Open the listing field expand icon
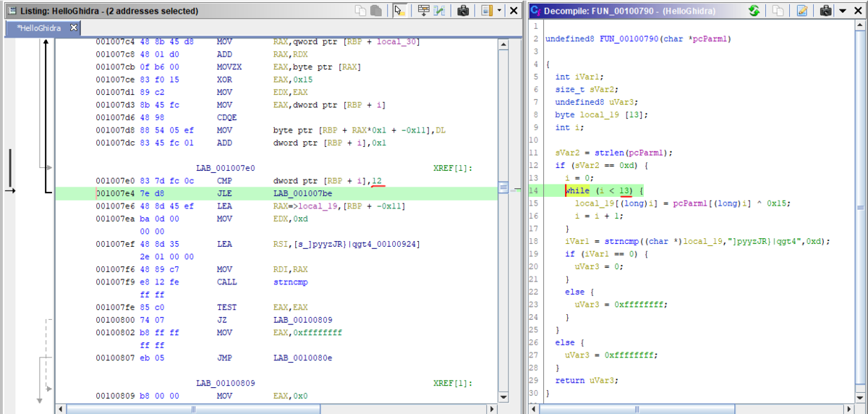Image resolution: width=868 pixels, height=414 pixels. point(424,11)
